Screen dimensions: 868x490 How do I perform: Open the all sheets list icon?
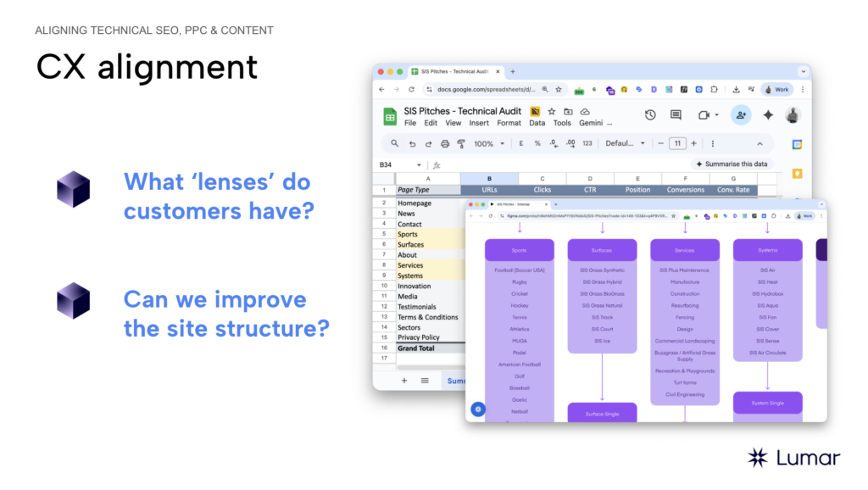click(x=425, y=381)
